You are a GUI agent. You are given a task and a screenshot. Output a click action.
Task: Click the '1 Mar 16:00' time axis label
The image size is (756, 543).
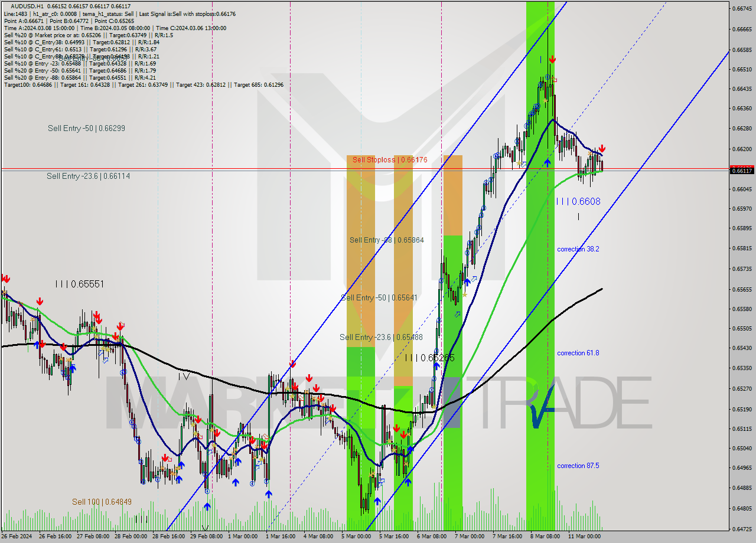(279, 537)
